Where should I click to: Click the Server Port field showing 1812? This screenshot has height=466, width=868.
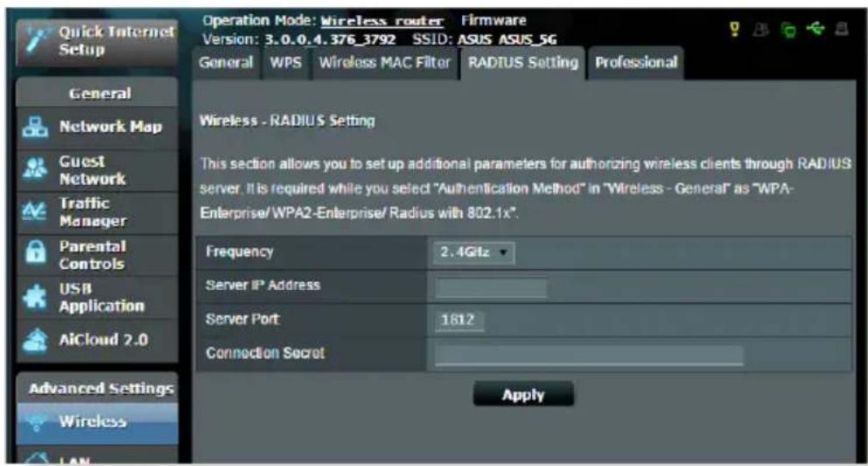click(458, 321)
